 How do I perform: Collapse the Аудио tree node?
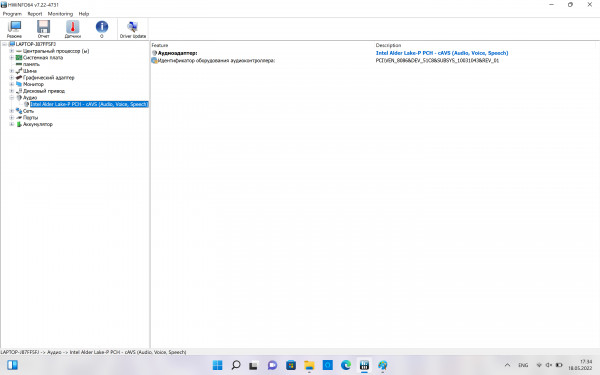coord(11,98)
